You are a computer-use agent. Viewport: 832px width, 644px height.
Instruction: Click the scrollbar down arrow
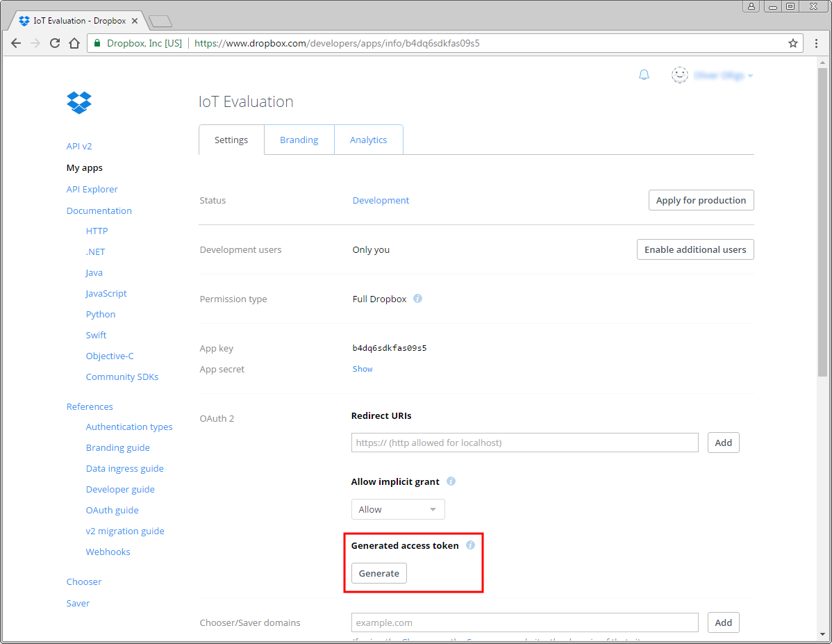tap(822, 634)
